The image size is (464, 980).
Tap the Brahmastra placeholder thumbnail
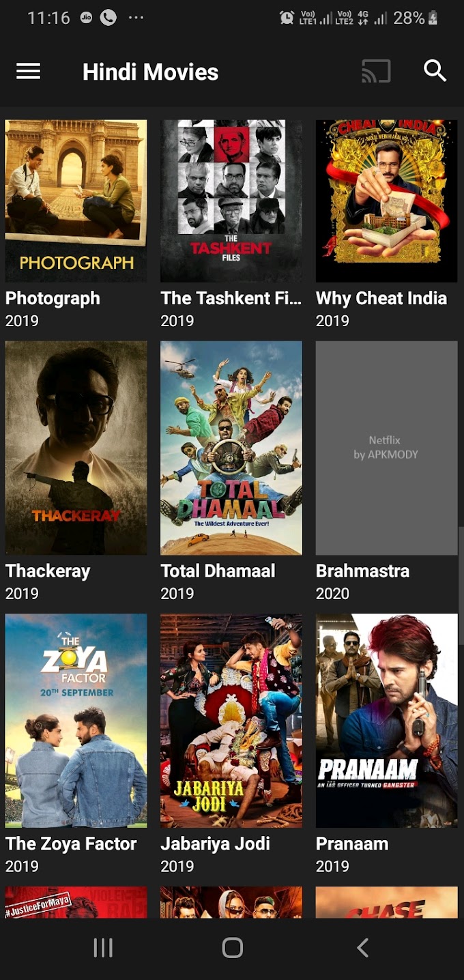click(x=386, y=448)
